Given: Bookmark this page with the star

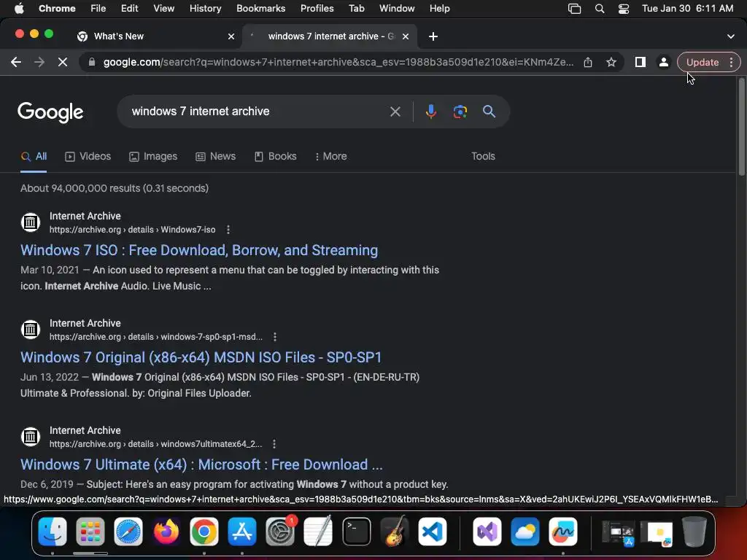Looking at the screenshot, I should (x=611, y=63).
